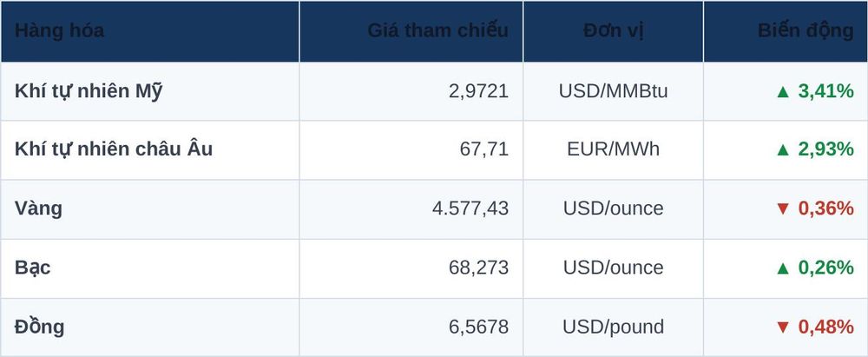This screenshot has height=357, width=868.
Task: Click the EUR/MWh unit cell
Action: click(614, 149)
